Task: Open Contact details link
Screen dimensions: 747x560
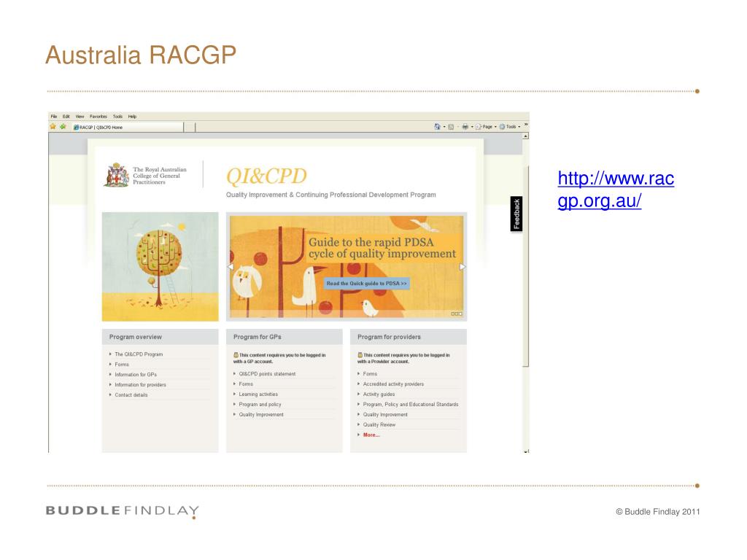Action: point(131,394)
